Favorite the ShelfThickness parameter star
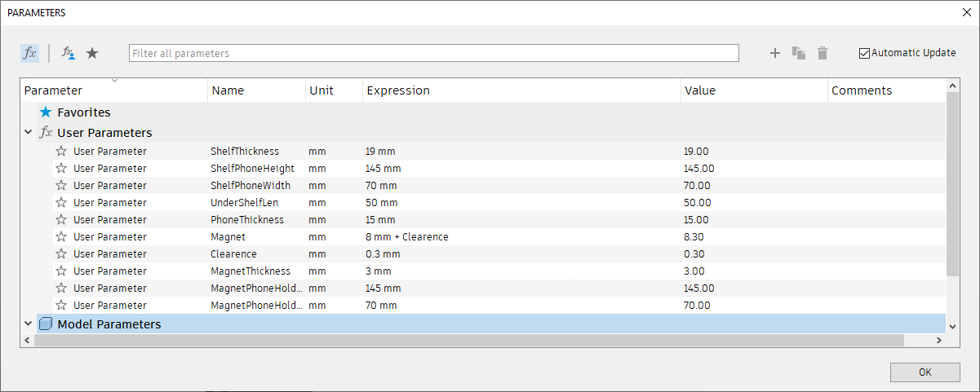 60,151
